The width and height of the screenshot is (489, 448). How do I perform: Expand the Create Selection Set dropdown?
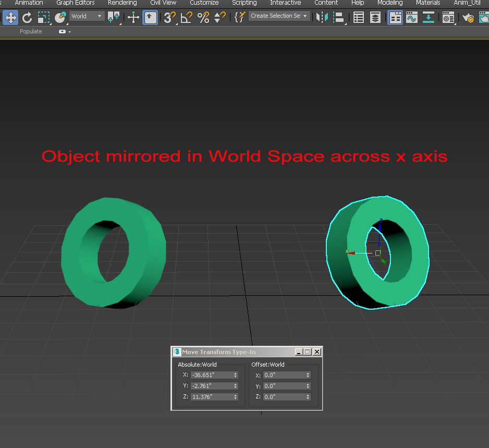(x=279, y=16)
